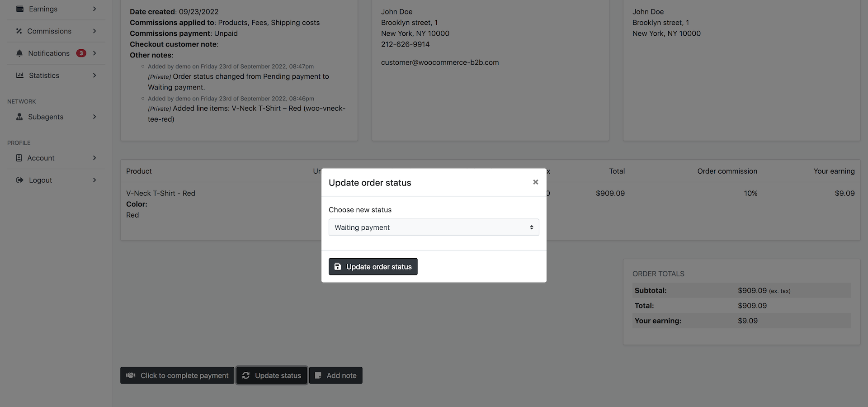
Task: Open the Account menu item
Action: click(x=41, y=158)
